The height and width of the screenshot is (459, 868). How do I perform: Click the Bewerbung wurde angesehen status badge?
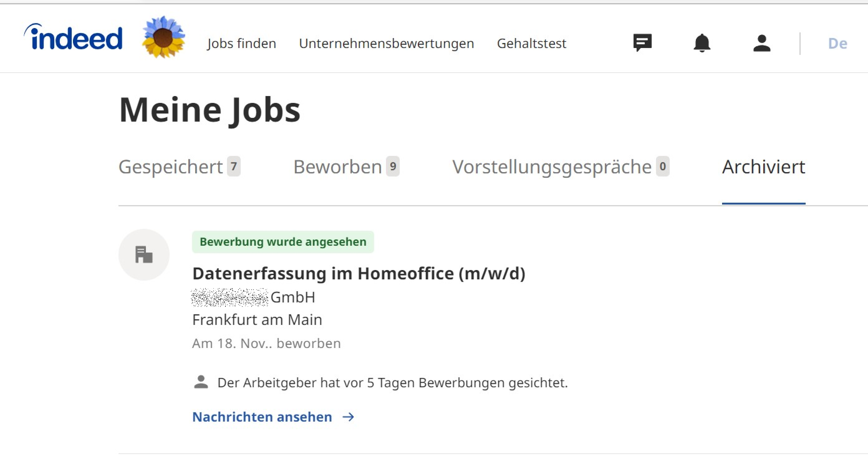point(283,242)
